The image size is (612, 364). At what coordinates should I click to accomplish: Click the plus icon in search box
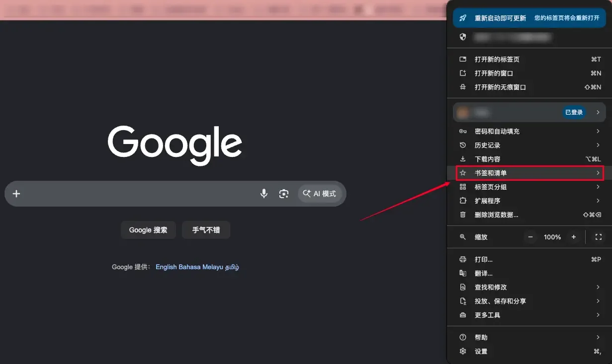click(16, 194)
